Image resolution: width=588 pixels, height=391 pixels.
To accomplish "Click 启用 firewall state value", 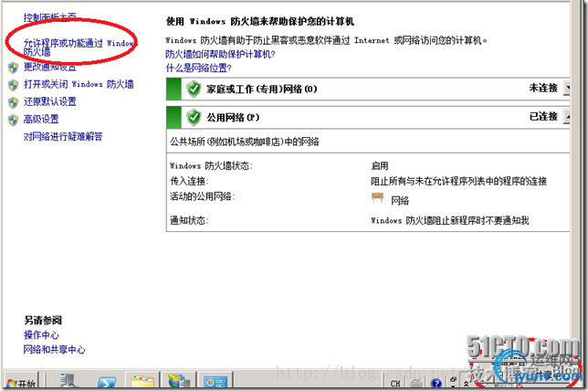I will tap(380, 165).
